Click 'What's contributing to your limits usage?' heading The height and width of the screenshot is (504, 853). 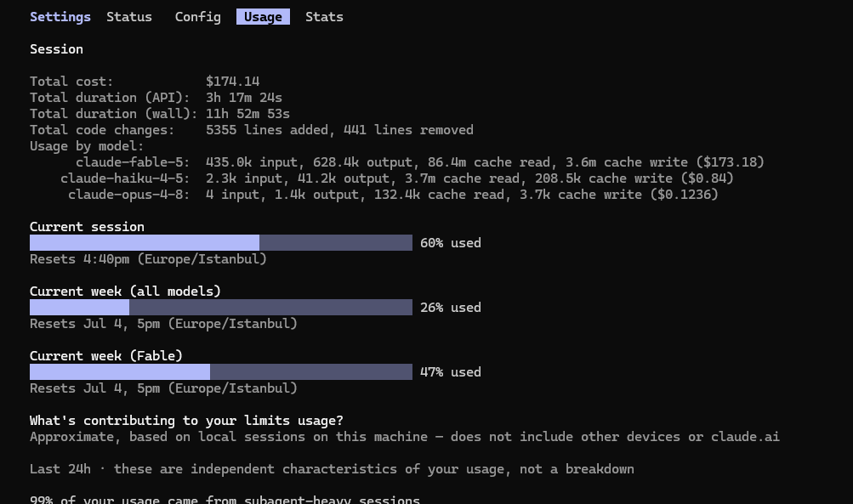[186, 421]
